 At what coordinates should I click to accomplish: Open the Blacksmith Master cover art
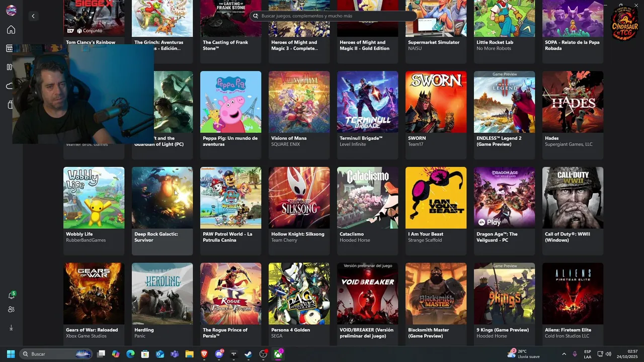click(x=436, y=294)
